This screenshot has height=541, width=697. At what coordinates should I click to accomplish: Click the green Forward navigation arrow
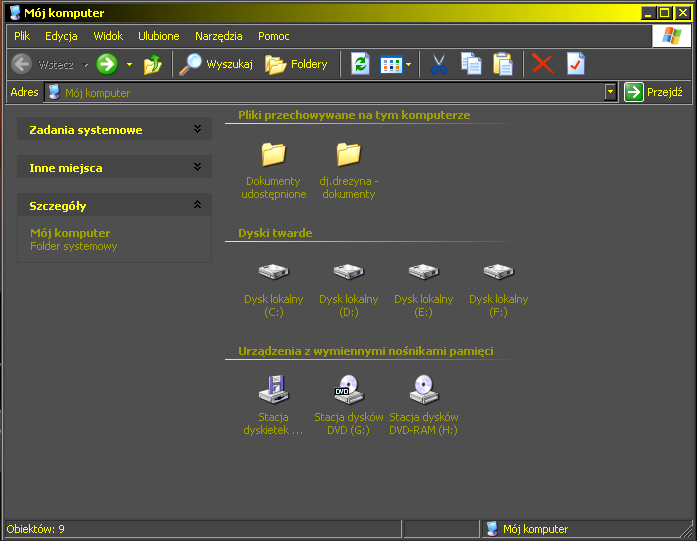coord(107,64)
